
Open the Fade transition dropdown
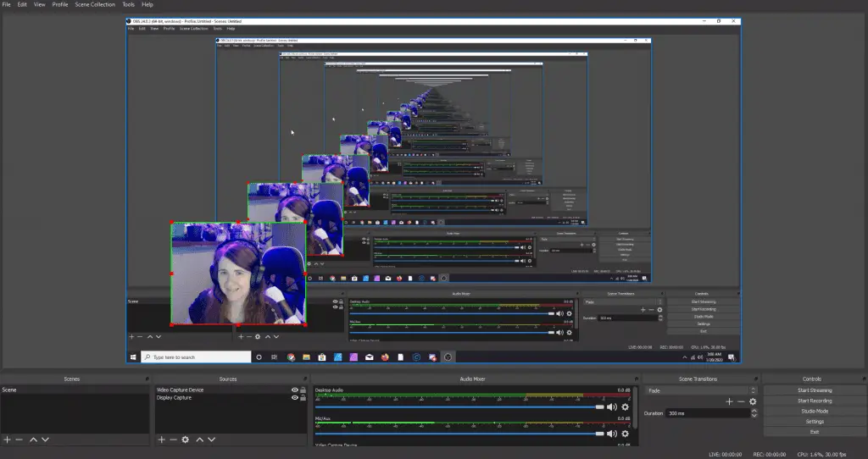tap(701, 390)
